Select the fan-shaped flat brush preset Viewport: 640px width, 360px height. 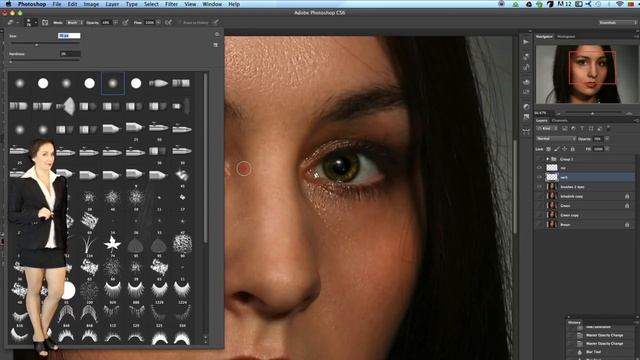pos(66,106)
